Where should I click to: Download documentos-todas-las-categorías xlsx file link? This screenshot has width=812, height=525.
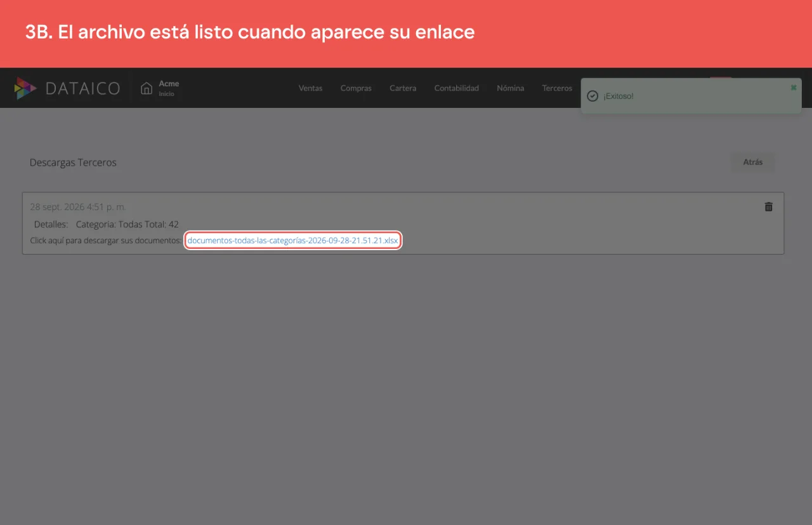pyautogui.click(x=293, y=241)
